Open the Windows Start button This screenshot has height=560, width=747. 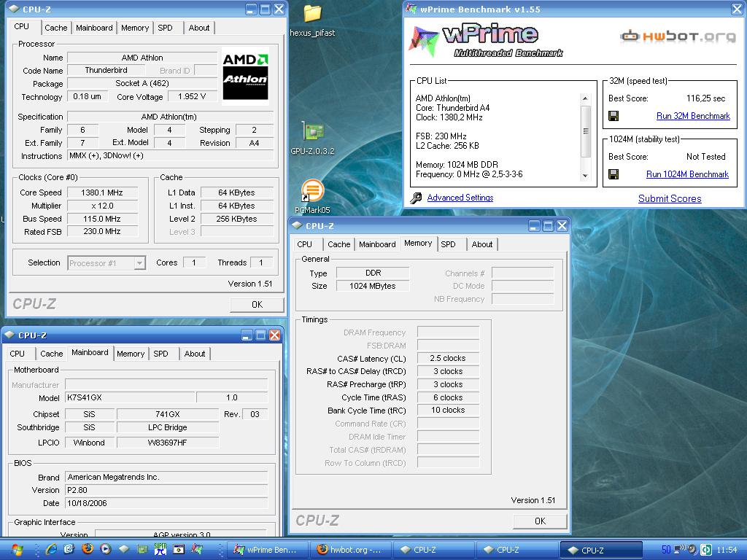[x=17, y=550]
